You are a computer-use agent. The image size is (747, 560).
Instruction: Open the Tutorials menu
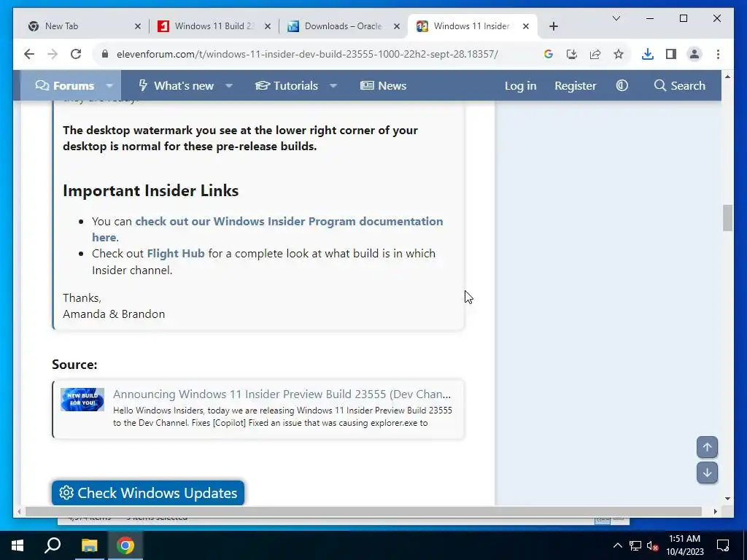click(286, 86)
